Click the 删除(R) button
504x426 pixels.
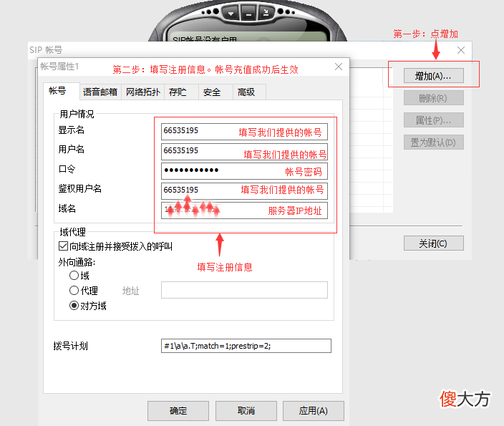[x=434, y=98]
